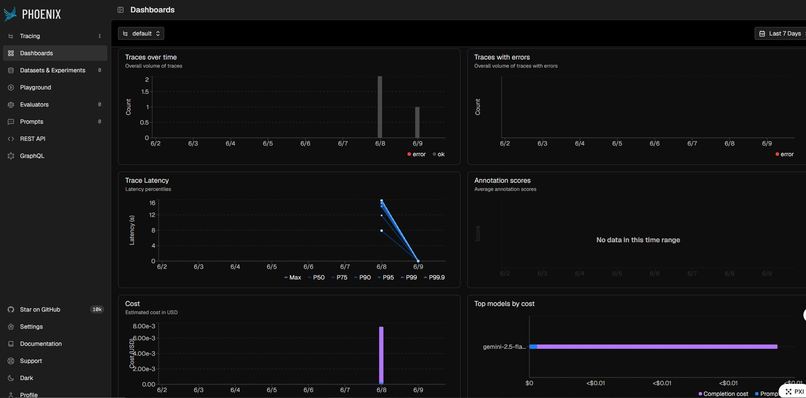This screenshot has width=806, height=398.
Task: Click the 6/9 bar in Traces over time
Action: (417, 122)
